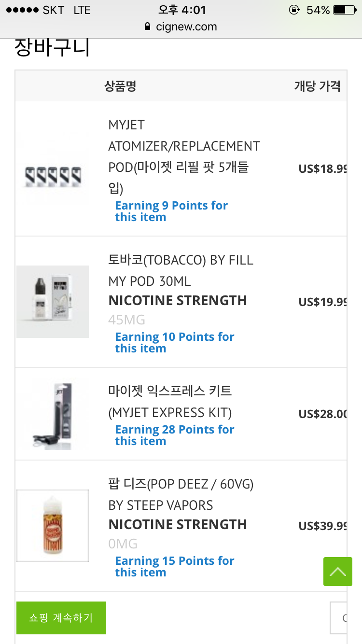Tap the partially visible white button at bottom right

click(x=339, y=618)
